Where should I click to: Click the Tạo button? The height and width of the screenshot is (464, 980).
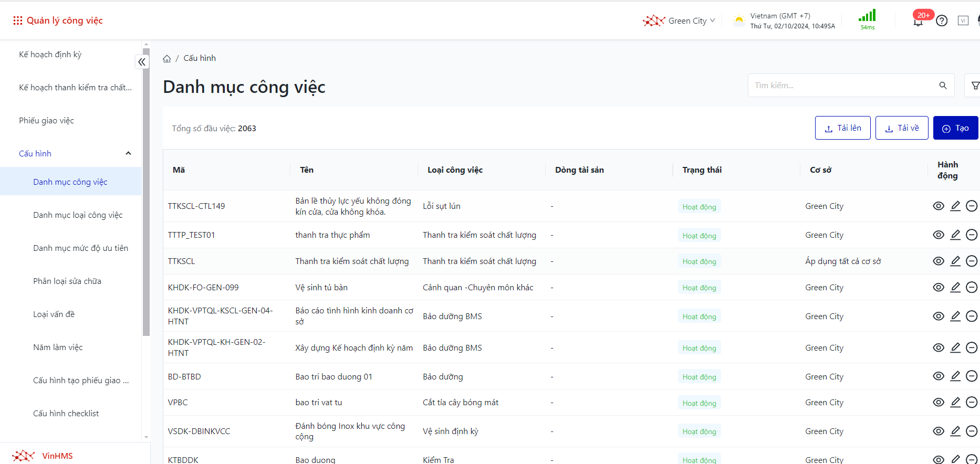955,128
